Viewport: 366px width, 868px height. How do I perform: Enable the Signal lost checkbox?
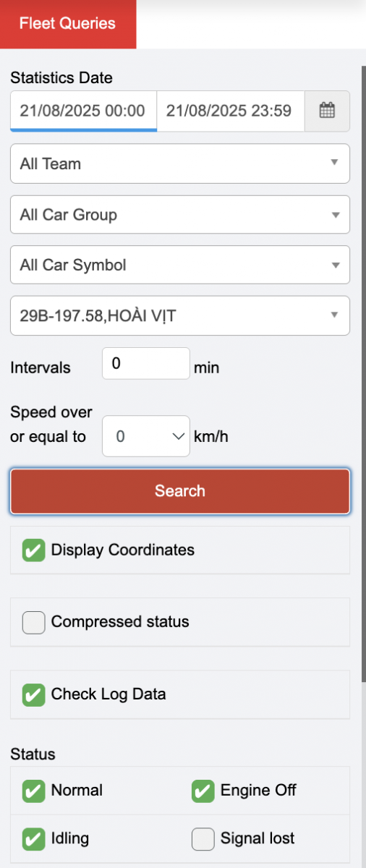tap(203, 839)
